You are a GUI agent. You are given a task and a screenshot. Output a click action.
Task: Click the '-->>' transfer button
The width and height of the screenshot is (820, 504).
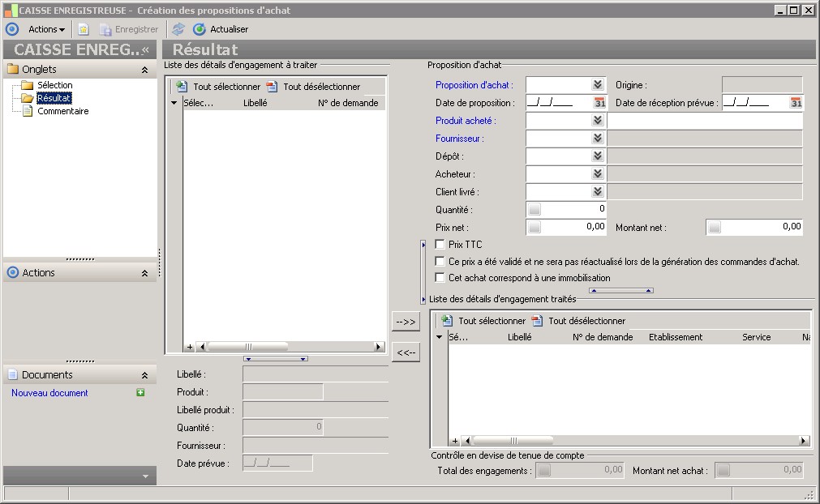406,322
